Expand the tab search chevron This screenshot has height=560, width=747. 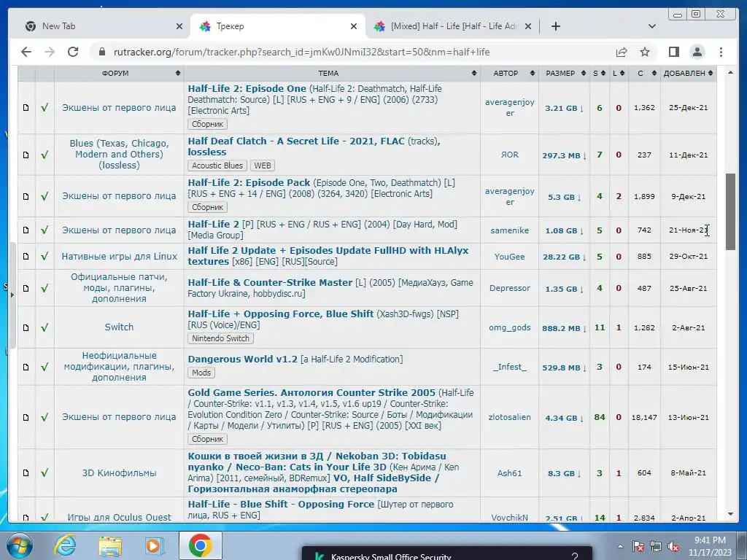(652, 26)
